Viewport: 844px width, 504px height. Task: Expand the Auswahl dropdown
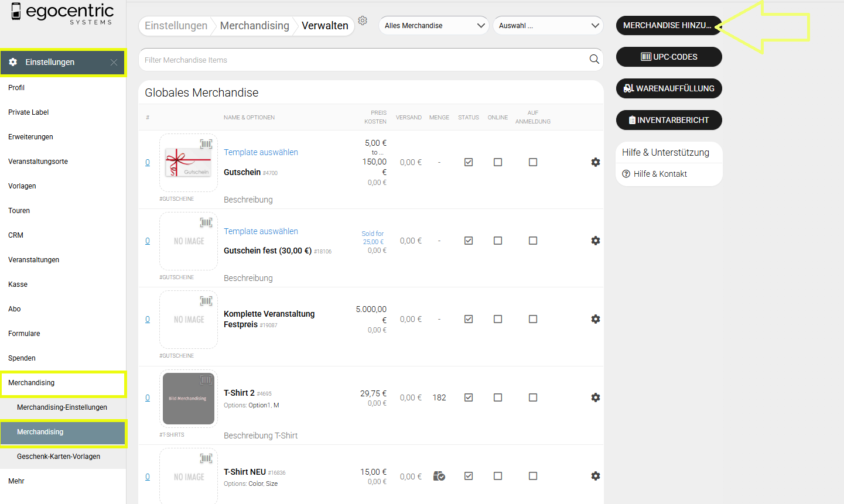click(548, 26)
